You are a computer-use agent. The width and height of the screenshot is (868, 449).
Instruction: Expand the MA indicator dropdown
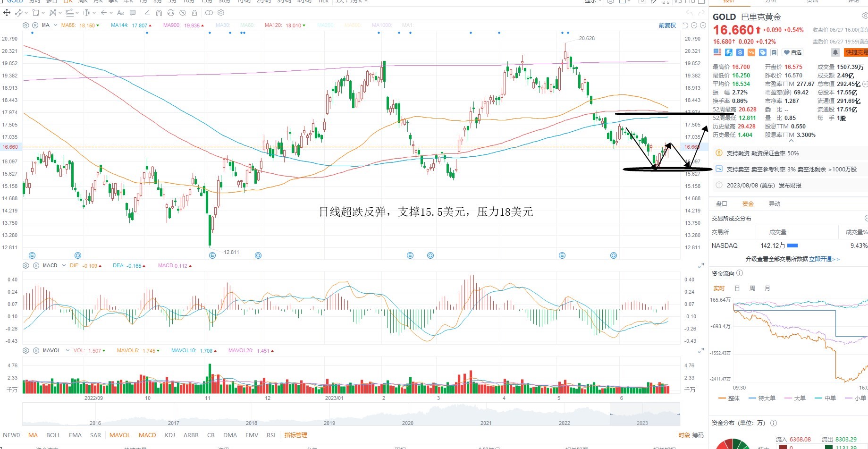click(56, 25)
